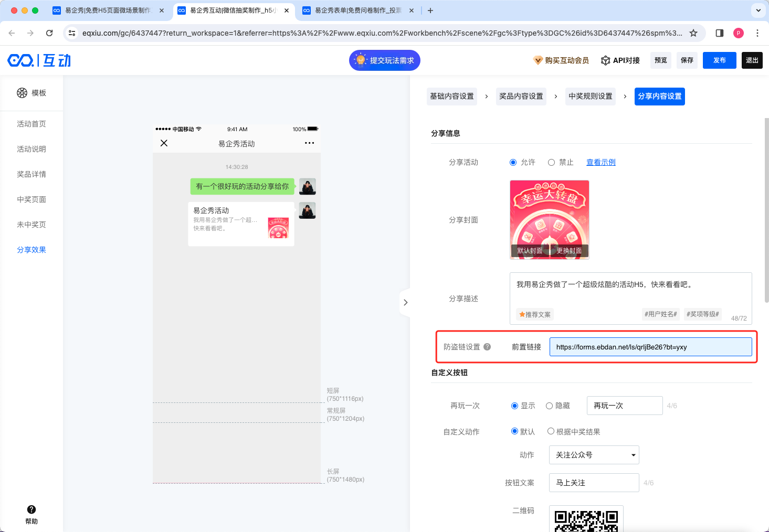This screenshot has height=532, width=769.
Task: Open the help question mark icon
Action: 31,509
